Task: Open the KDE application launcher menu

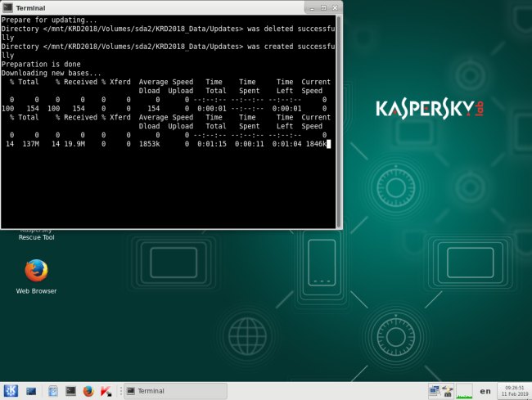Action: pos(11,391)
